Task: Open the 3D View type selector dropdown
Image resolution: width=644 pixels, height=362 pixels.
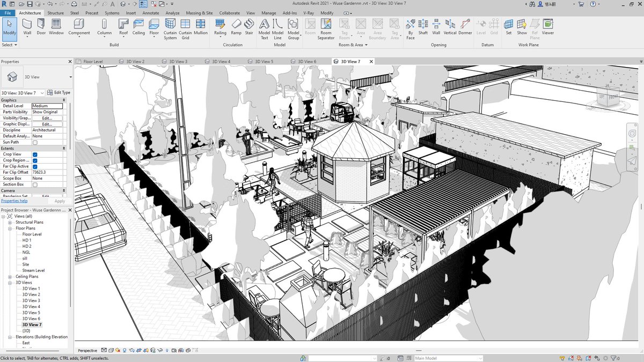Action: tap(70, 77)
